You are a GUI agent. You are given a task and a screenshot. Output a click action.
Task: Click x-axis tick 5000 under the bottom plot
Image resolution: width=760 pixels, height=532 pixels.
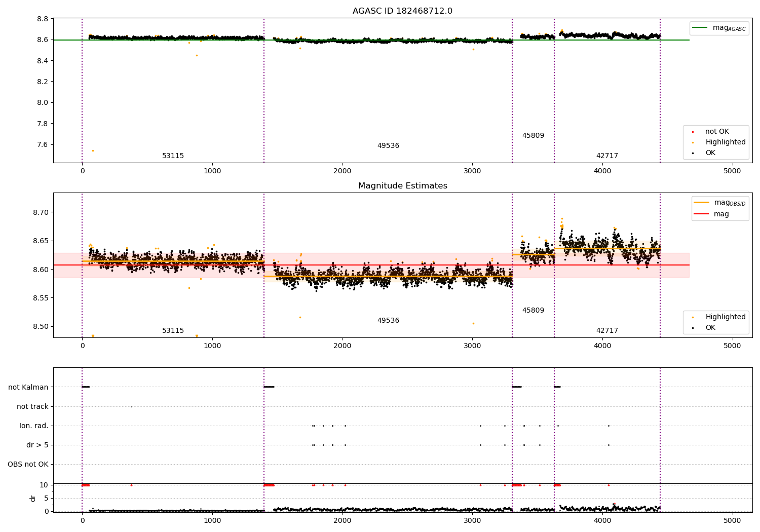click(x=733, y=521)
